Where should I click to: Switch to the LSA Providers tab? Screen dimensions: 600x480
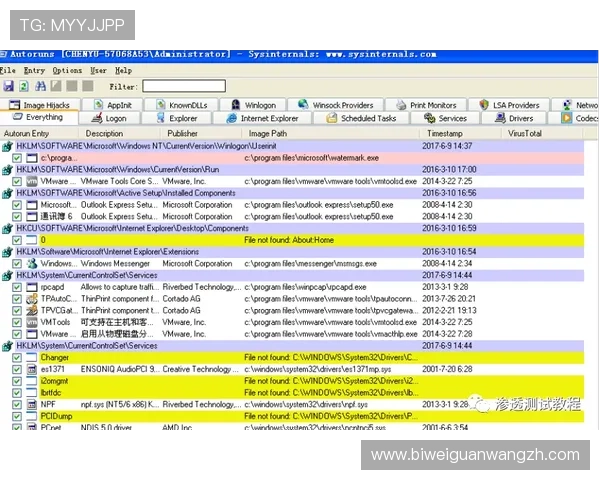tap(510, 104)
